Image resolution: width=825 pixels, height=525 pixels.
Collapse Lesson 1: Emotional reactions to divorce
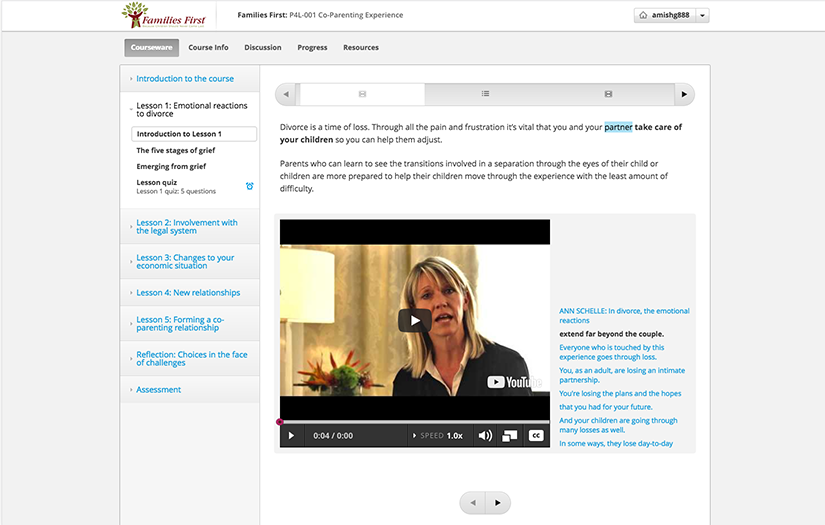point(192,109)
